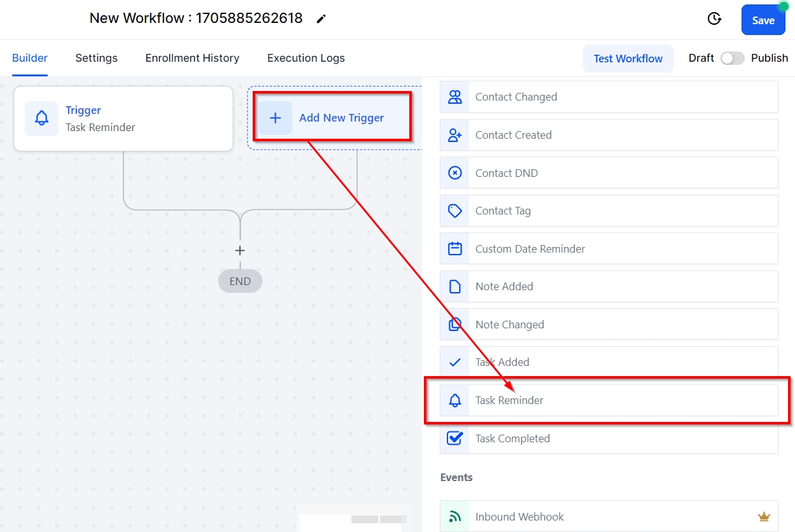Click the bell icon in Trigger card
Screen dimensions: 795x532
point(41,118)
